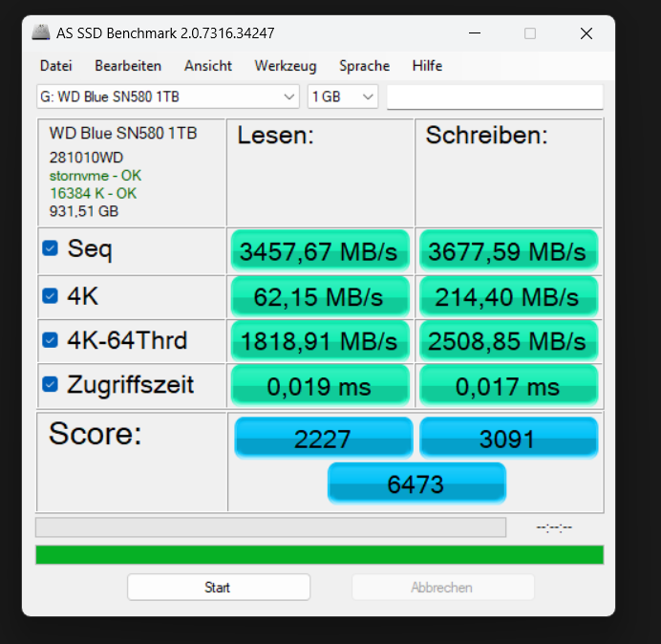Click the AS SSD Benchmark app icon

[40, 32]
